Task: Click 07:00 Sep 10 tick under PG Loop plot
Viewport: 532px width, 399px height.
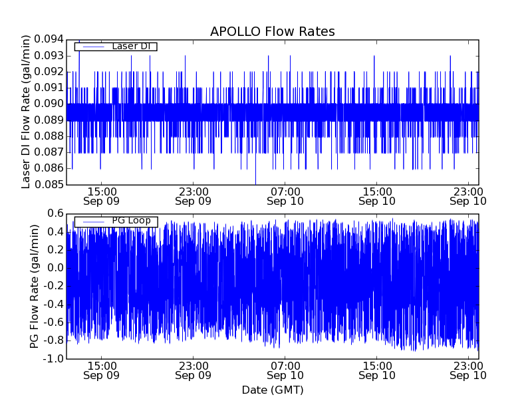Action: 285,370
